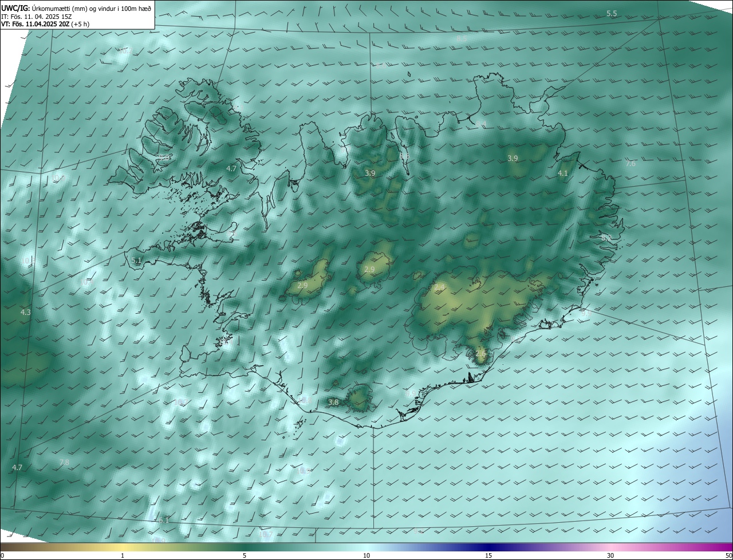Click the value label '5.5' on the map
This screenshot has height=560, width=733.
click(612, 13)
